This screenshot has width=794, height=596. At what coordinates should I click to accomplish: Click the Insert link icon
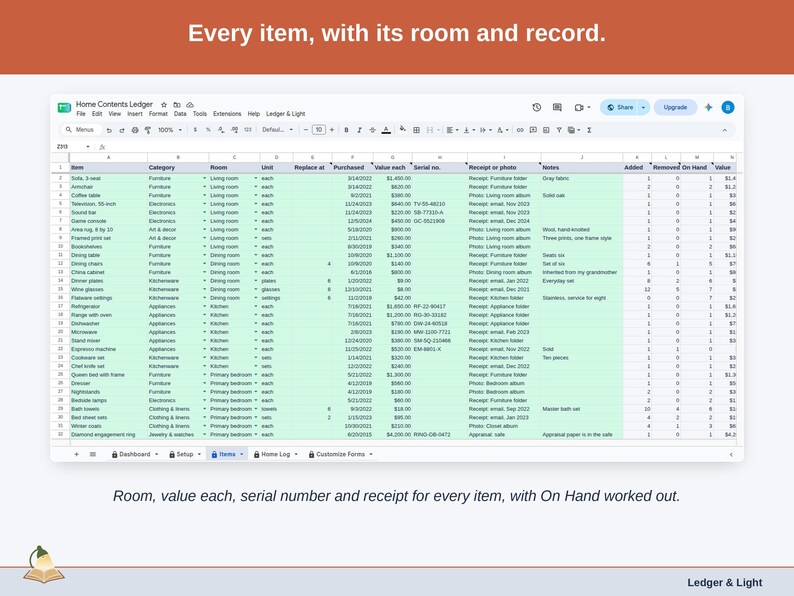[x=520, y=130]
